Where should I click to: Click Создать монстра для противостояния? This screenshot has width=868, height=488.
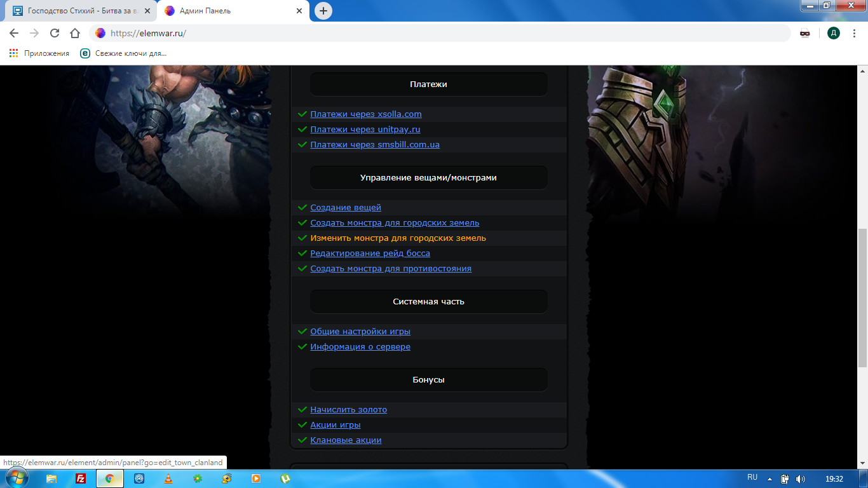391,269
